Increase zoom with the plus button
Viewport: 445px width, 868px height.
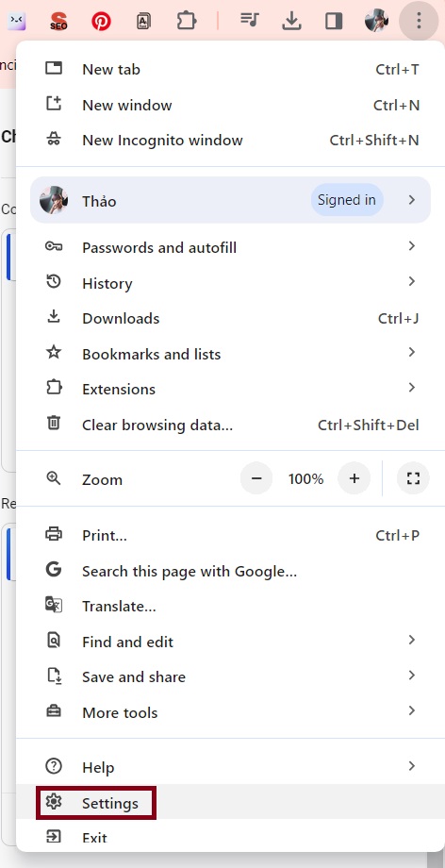pos(354,478)
